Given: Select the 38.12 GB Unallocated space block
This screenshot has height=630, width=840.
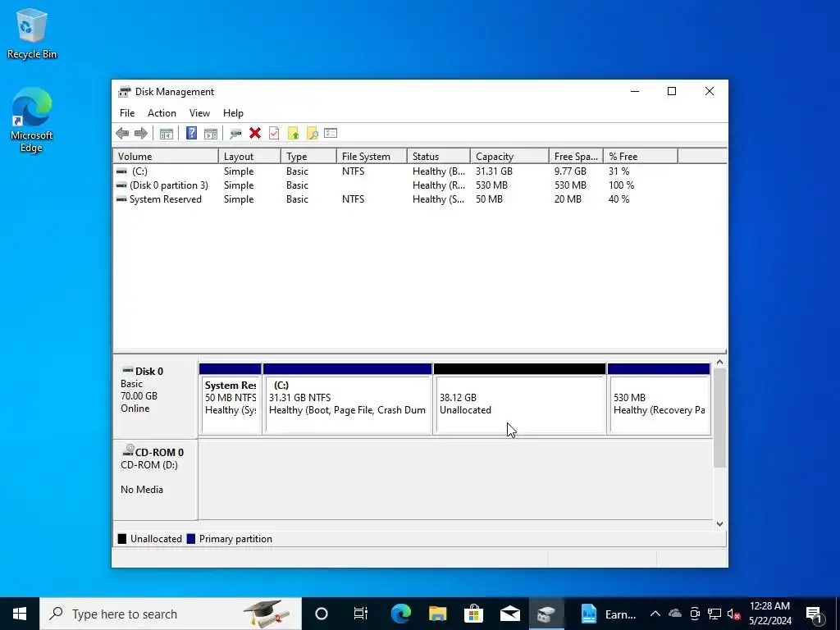Looking at the screenshot, I should (519, 399).
